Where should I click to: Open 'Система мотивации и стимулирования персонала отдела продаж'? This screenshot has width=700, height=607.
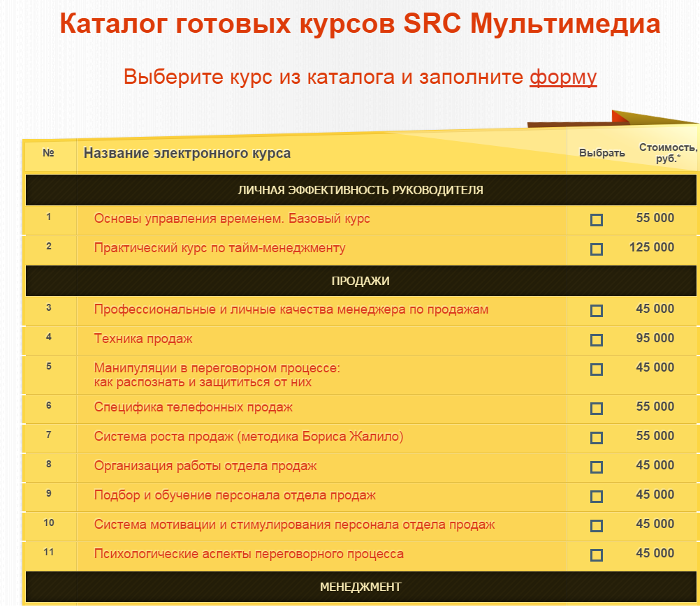click(294, 525)
